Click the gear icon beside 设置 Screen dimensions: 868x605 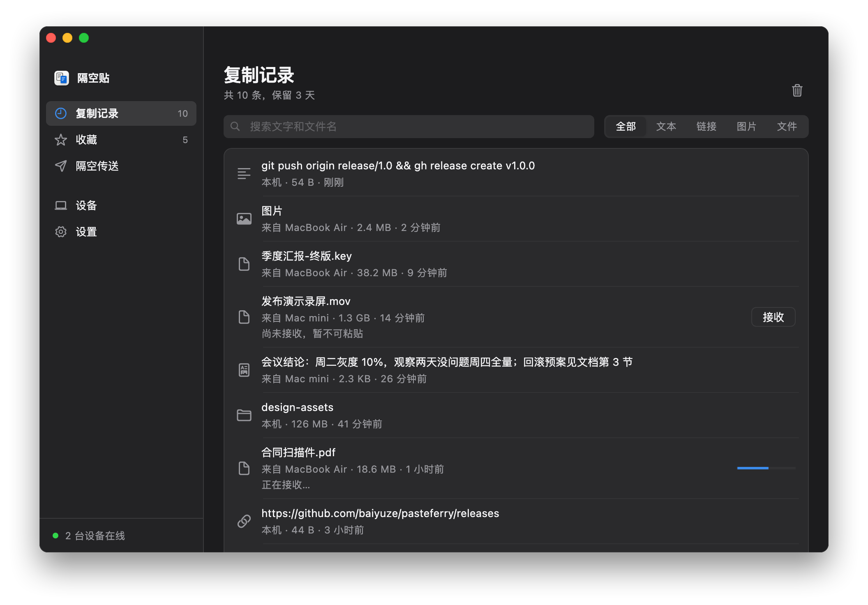coord(61,232)
